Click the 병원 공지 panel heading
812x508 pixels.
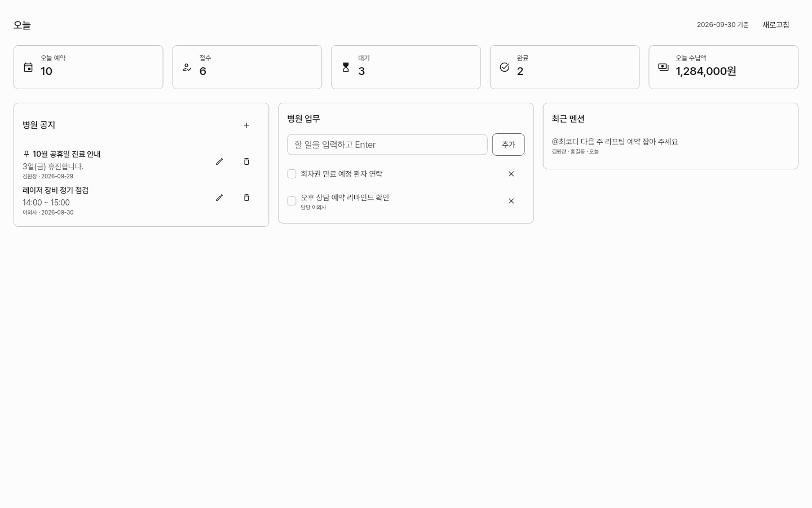click(x=39, y=125)
